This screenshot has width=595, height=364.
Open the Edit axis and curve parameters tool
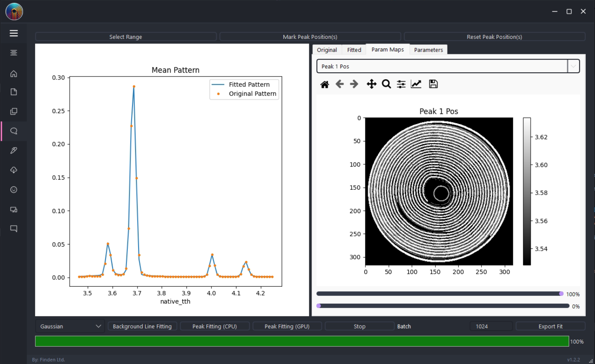pos(416,84)
